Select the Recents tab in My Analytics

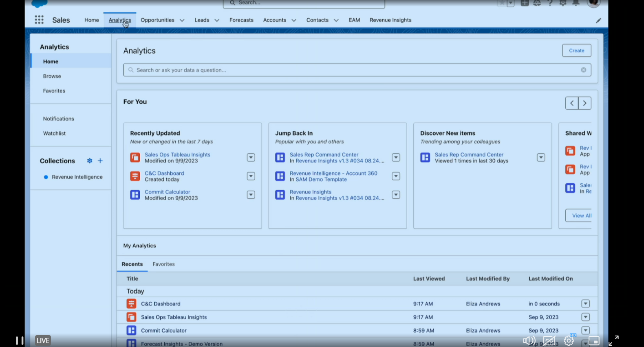pyautogui.click(x=132, y=264)
